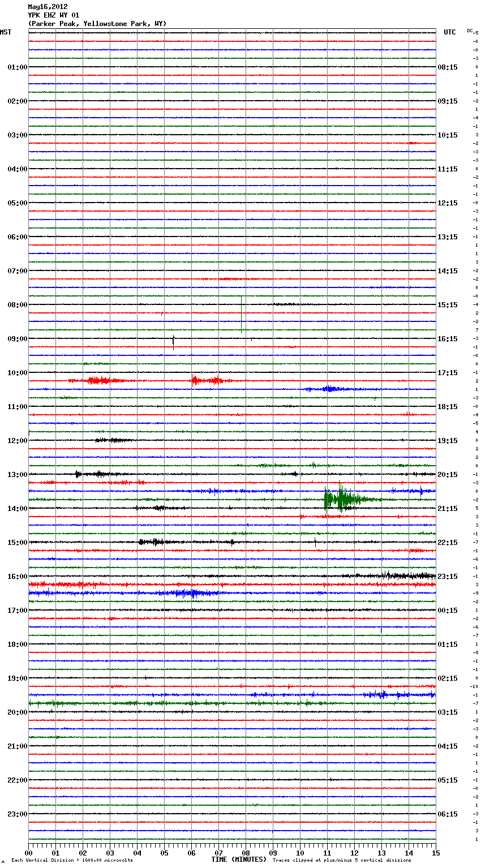Click the tall green vertical spike below 08:00
This screenshot has width=481, height=868.
click(x=242, y=314)
